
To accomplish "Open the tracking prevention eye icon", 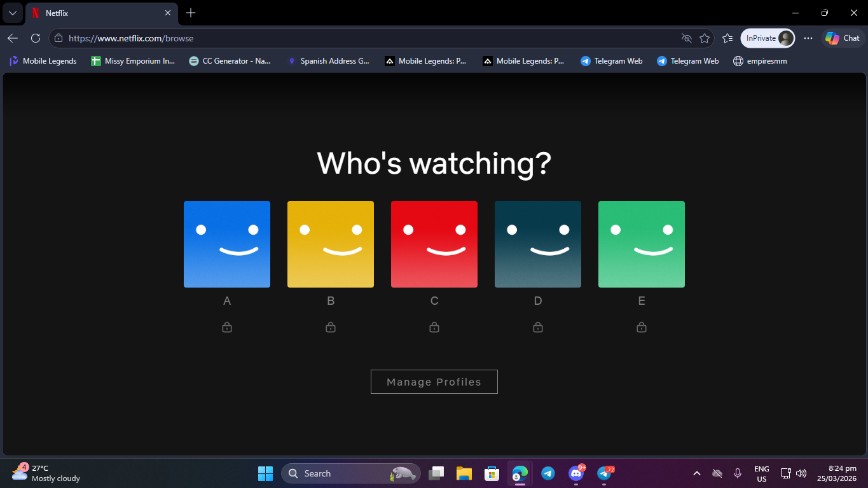I will (686, 38).
